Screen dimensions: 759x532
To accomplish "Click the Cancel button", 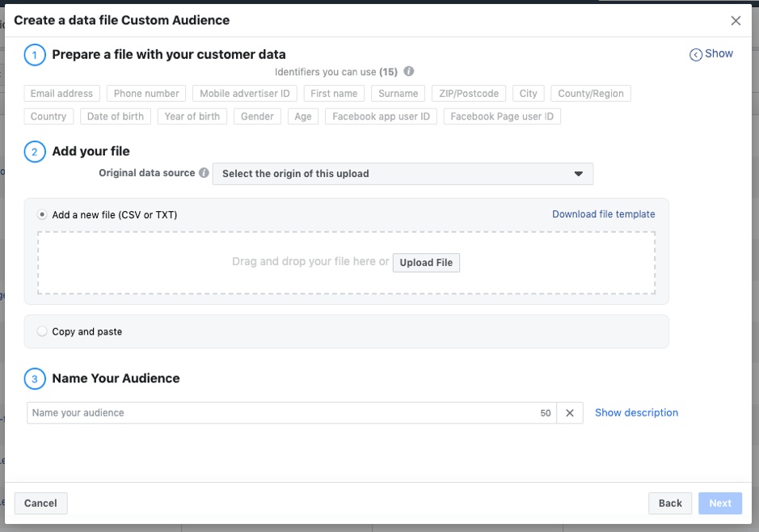I will [x=40, y=504].
